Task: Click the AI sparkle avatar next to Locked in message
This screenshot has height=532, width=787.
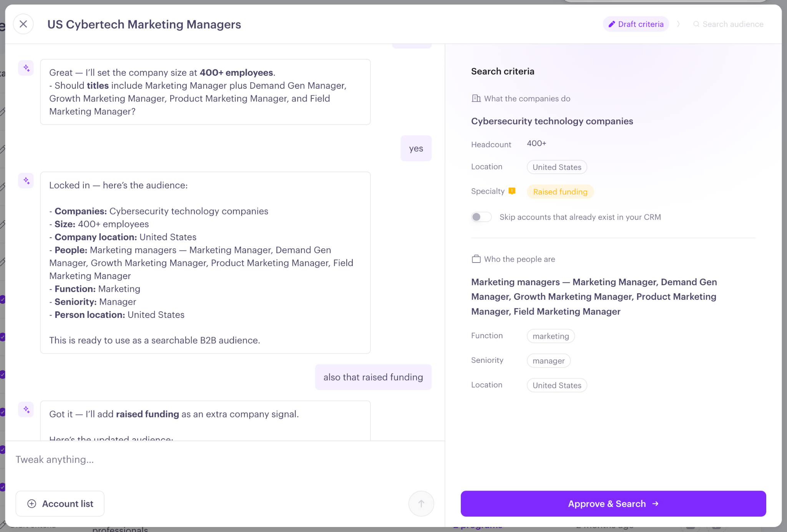Action: pyautogui.click(x=26, y=181)
